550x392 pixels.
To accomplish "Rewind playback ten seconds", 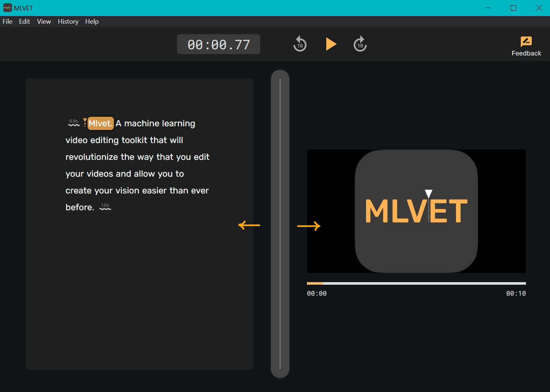I will click(300, 44).
